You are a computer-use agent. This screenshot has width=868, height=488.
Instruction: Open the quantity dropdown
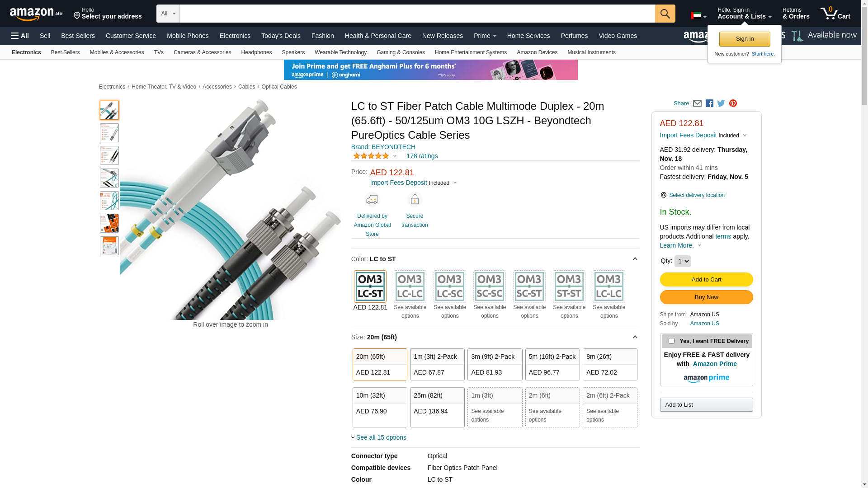(682, 261)
